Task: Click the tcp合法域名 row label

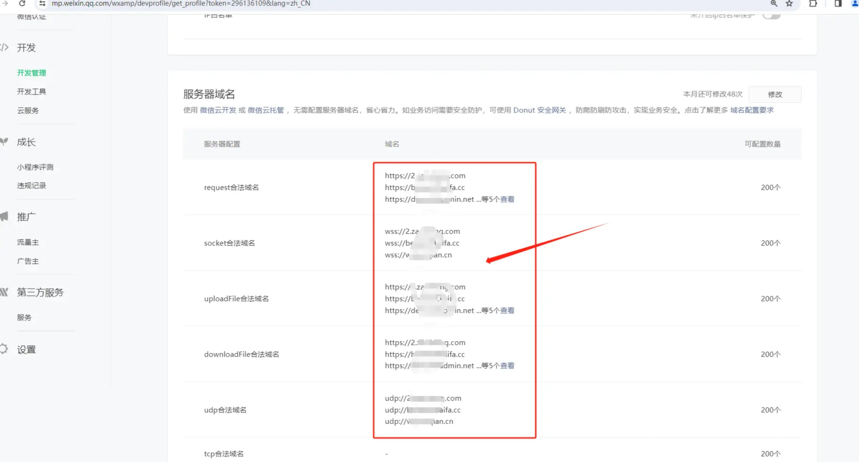Action: click(224, 454)
